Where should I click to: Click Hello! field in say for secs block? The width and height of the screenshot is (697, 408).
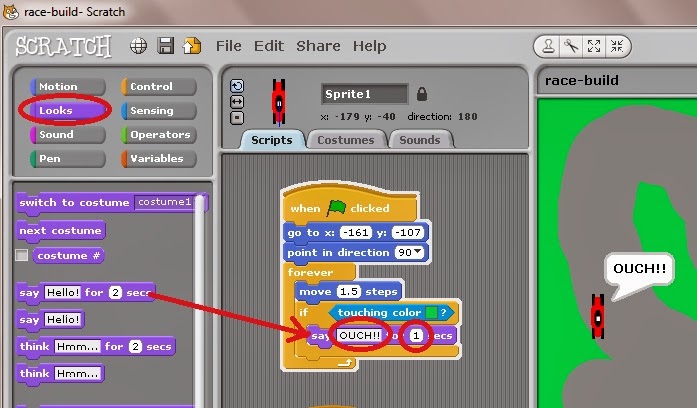click(63, 292)
